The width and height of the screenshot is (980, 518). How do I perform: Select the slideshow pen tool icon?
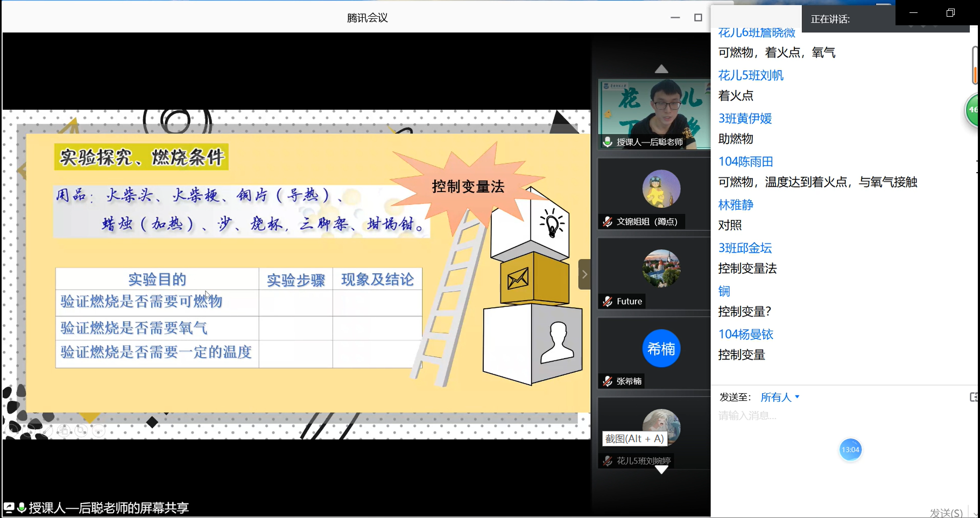click(x=47, y=430)
